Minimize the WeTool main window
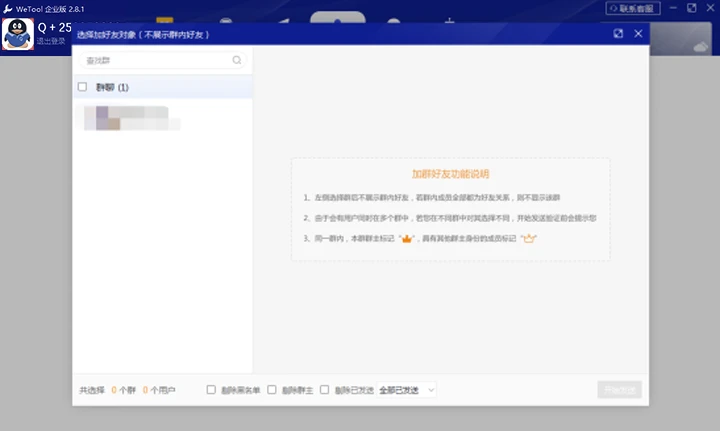720x433 pixels. (x=673, y=8)
